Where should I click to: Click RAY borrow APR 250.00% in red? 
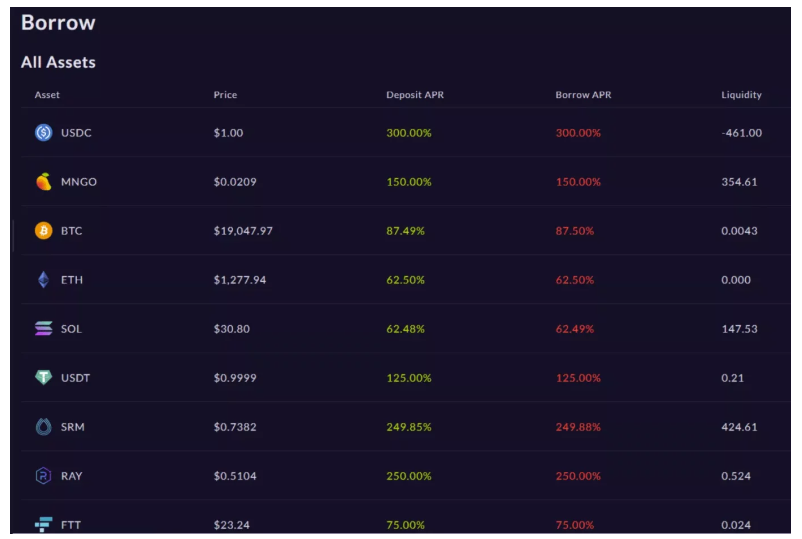[578, 476]
